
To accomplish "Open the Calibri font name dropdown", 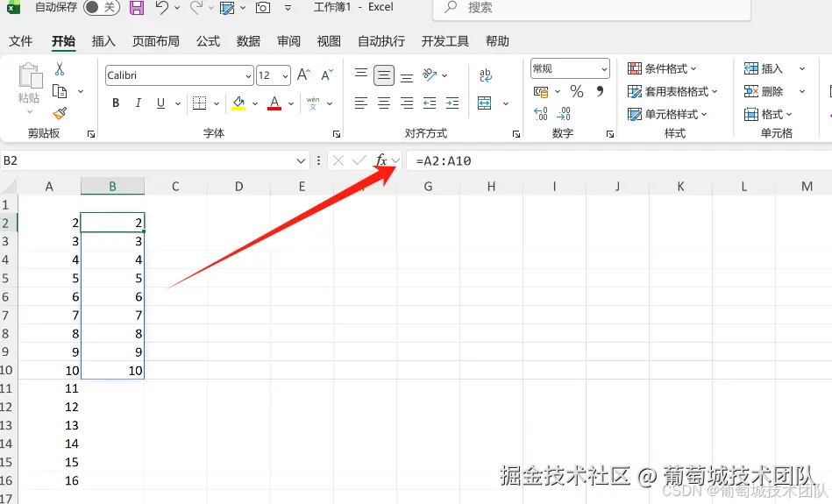I will pyautogui.click(x=248, y=76).
